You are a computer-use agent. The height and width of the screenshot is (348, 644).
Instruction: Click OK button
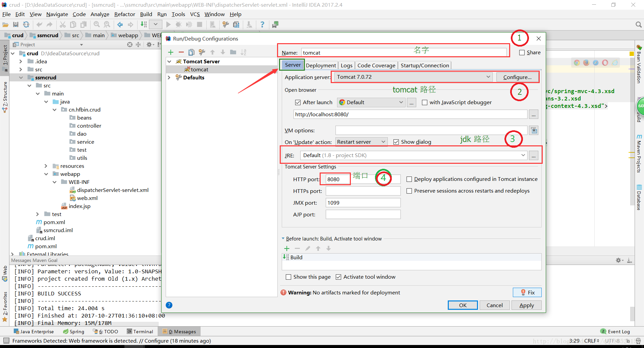pos(463,305)
